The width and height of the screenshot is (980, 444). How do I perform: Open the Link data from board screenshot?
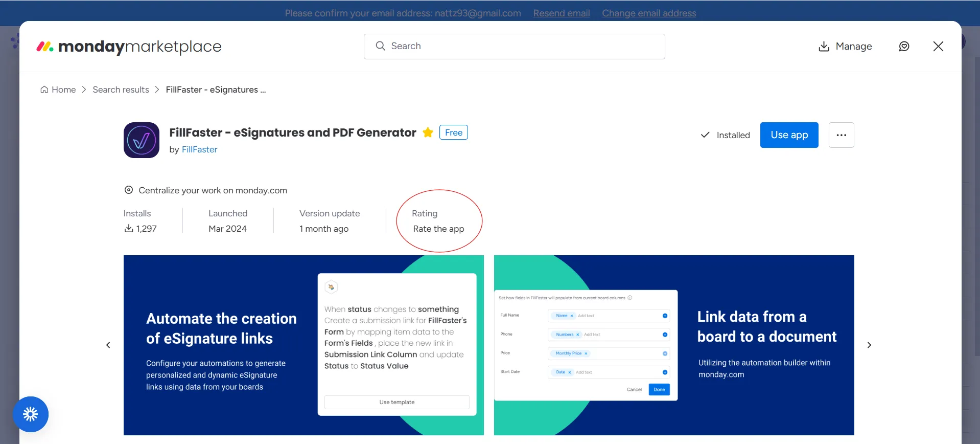pos(673,345)
